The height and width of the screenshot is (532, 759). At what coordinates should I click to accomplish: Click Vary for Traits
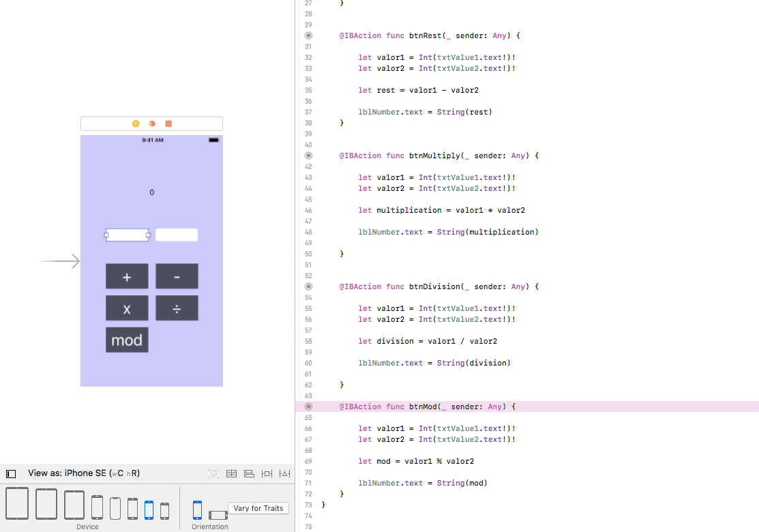tap(258, 508)
